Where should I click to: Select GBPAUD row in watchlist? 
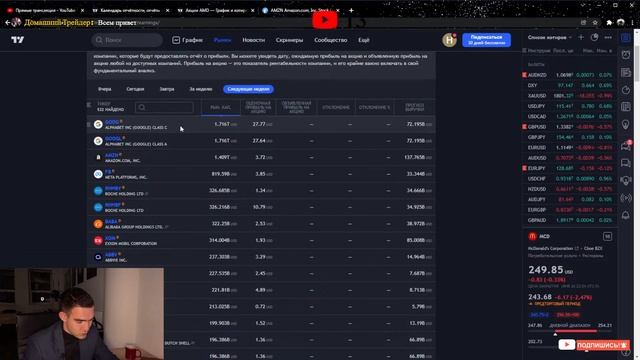[x=569, y=220]
